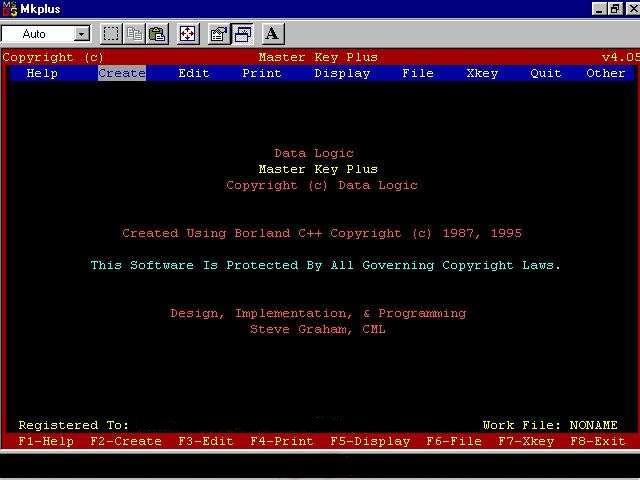Open the Display menu

(342, 73)
